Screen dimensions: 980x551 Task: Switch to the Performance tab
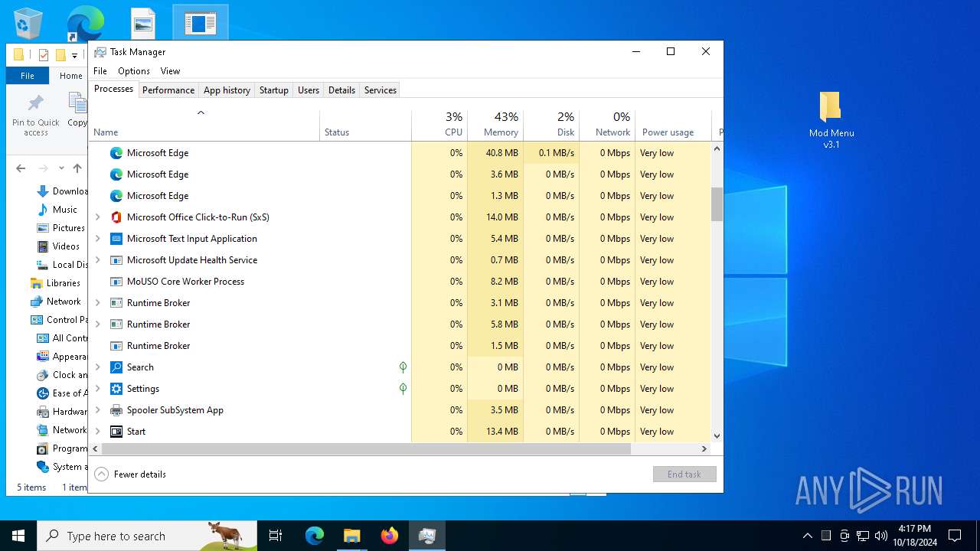tap(168, 90)
